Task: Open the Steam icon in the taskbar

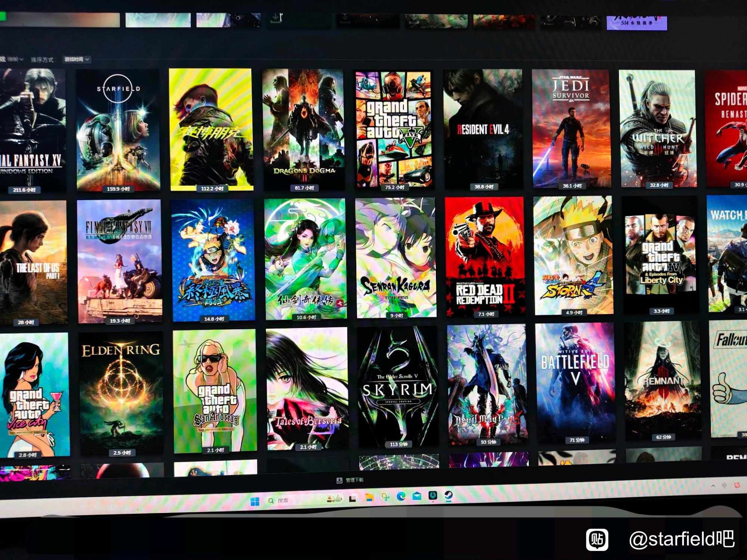Action: click(x=449, y=495)
